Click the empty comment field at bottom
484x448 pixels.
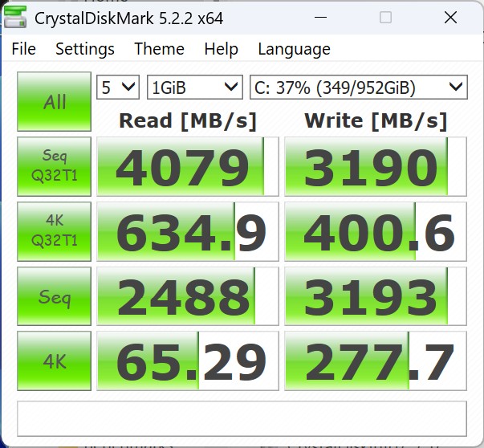pyautogui.click(x=242, y=418)
